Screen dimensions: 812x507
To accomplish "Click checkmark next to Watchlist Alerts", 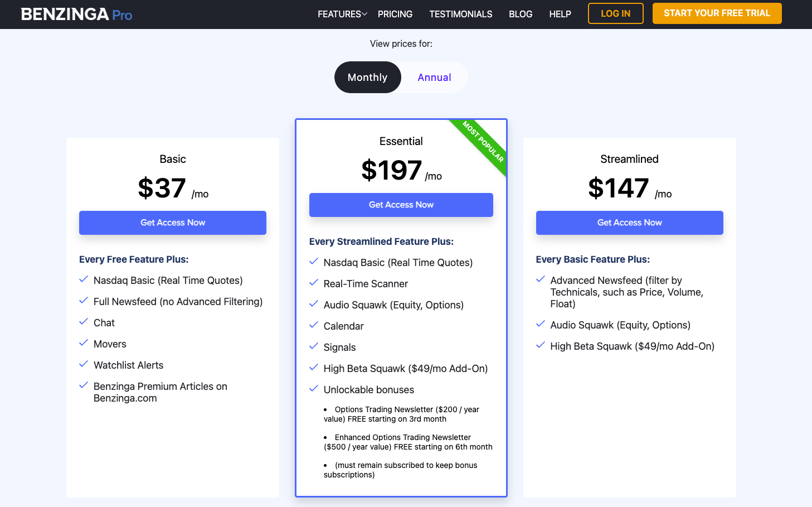I will click(84, 364).
